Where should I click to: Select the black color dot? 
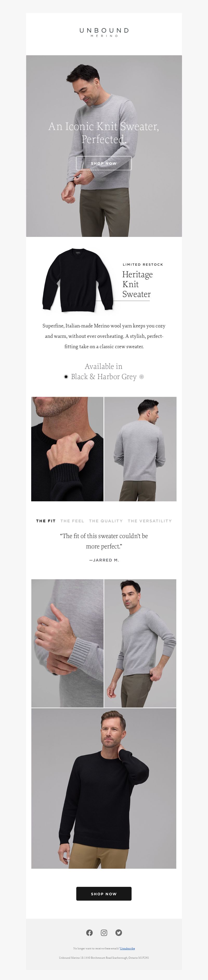pyautogui.click(x=66, y=377)
